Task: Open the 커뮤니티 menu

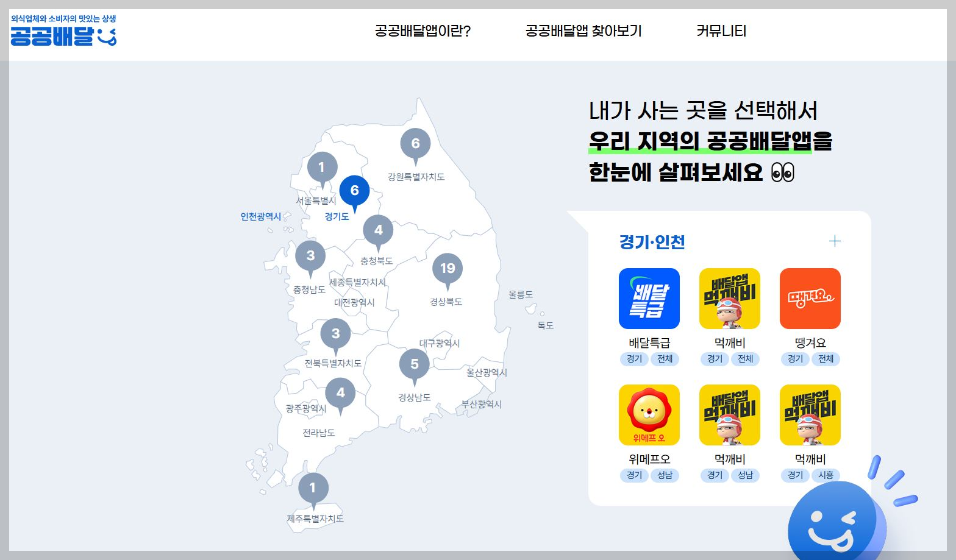Action: point(721,31)
